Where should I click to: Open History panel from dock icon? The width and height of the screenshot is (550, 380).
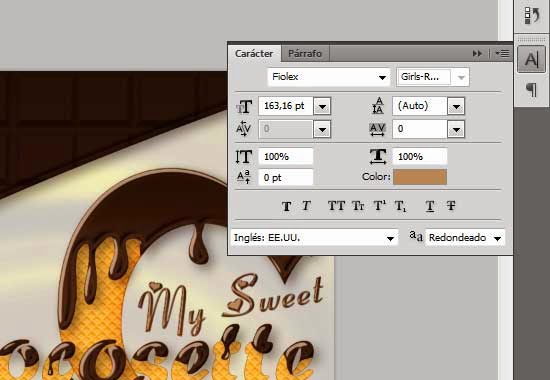(x=531, y=16)
